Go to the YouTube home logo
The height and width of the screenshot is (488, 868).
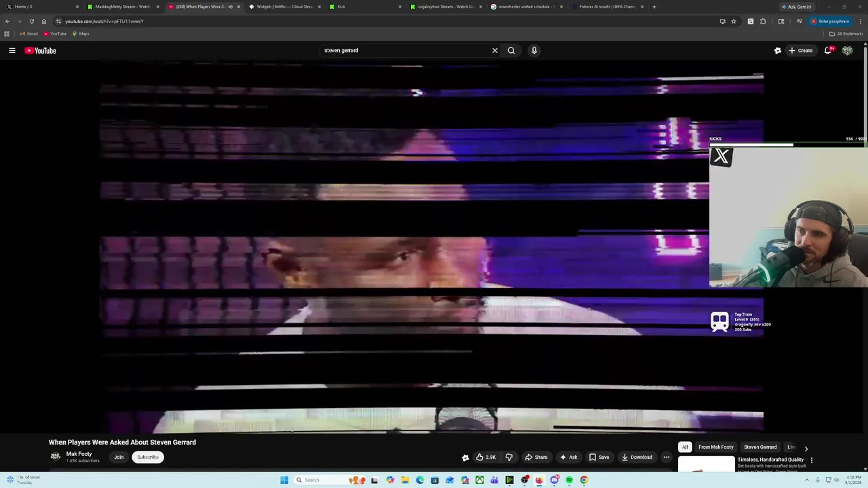click(x=40, y=50)
